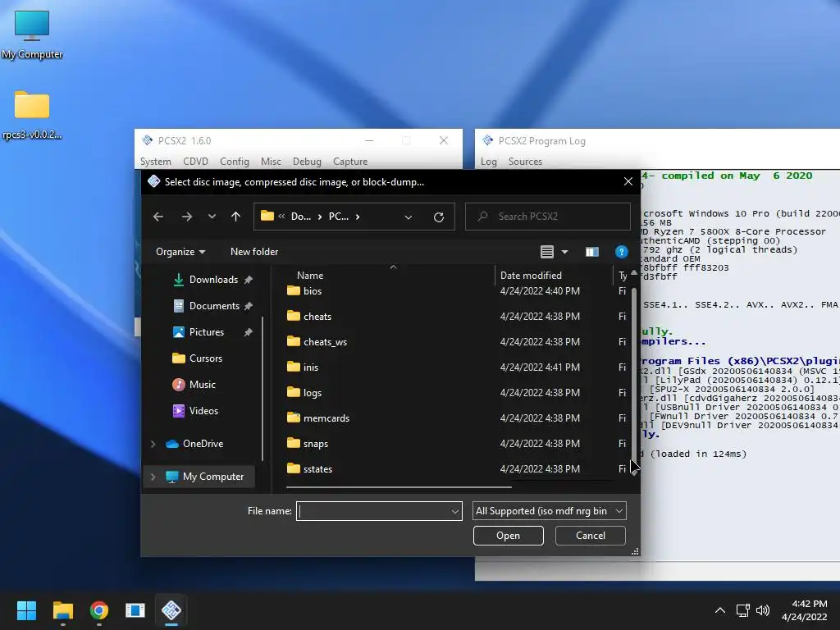Click the Cancel button
The image size is (840, 630).
[591, 536]
